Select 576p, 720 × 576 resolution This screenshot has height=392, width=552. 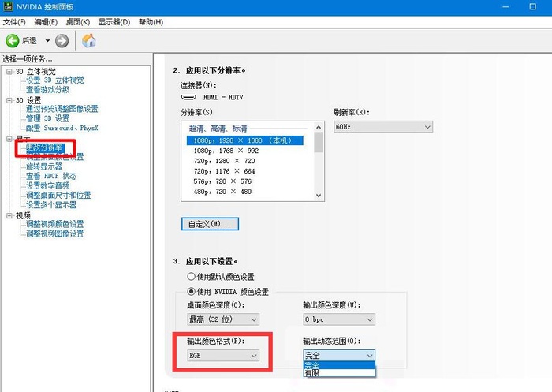pos(222,181)
